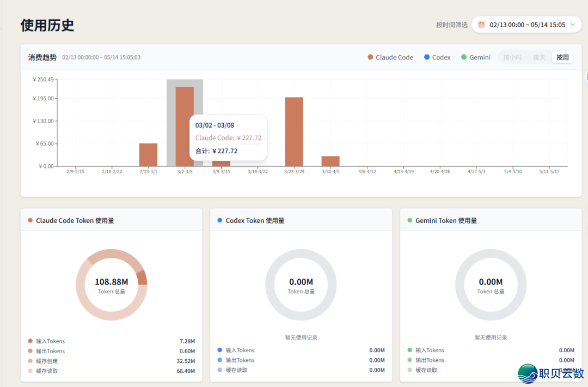This screenshot has width=588, height=387.
Task: Click Gemini Token 使用量 card title
Action: (446, 221)
